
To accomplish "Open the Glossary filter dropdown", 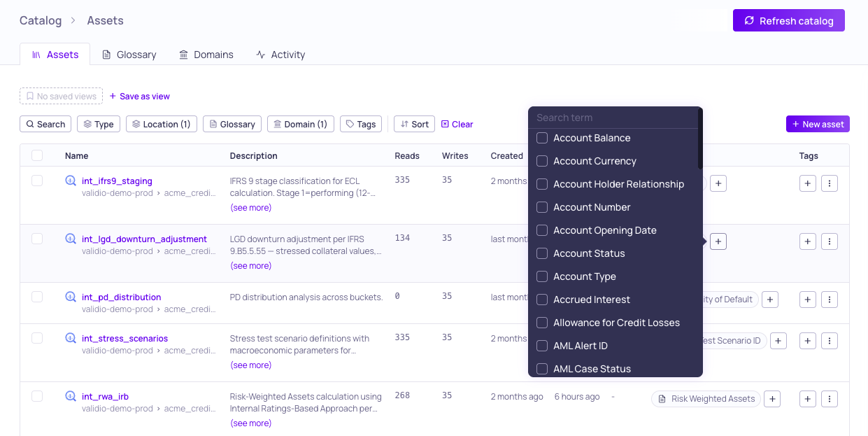I will coord(232,124).
